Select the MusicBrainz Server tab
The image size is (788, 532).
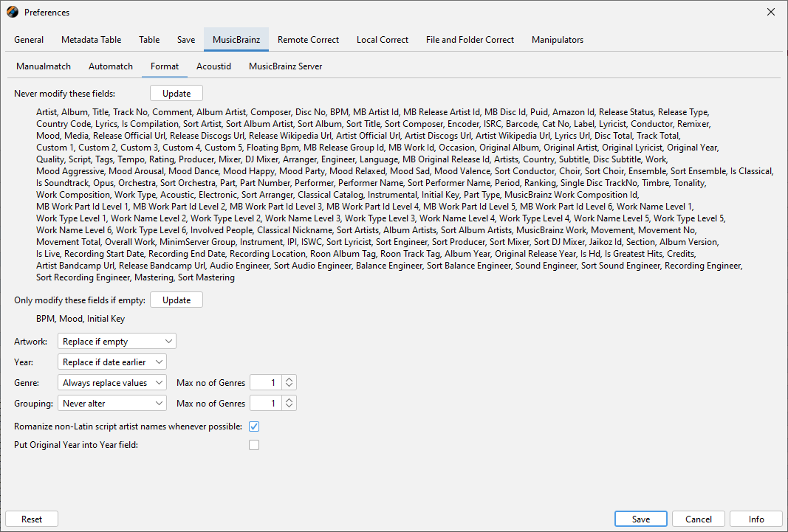click(x=285, y=66)
